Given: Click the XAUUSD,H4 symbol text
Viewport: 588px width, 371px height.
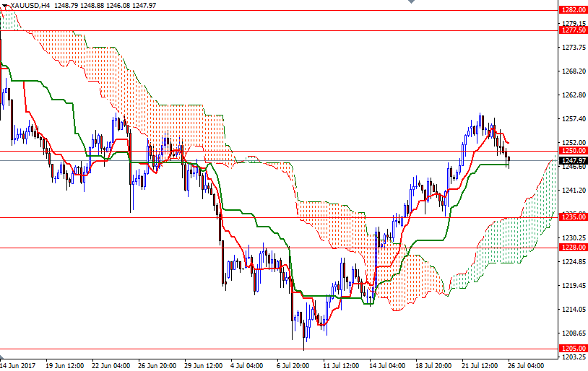Looking at the screenshot, I should point(30,6).
